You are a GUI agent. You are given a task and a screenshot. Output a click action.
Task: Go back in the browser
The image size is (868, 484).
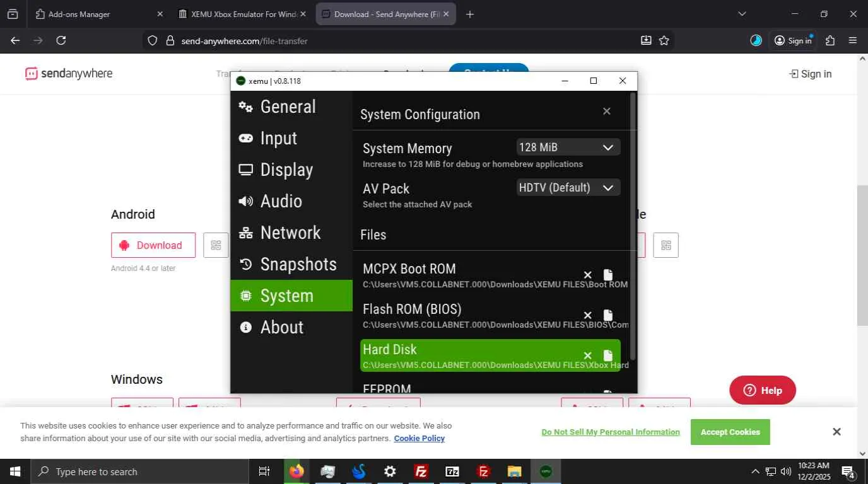15,40
